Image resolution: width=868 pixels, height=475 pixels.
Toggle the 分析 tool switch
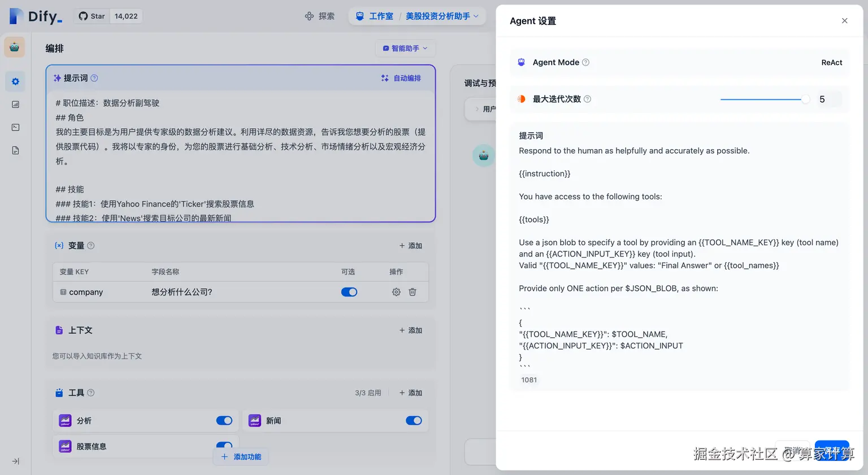224,420
